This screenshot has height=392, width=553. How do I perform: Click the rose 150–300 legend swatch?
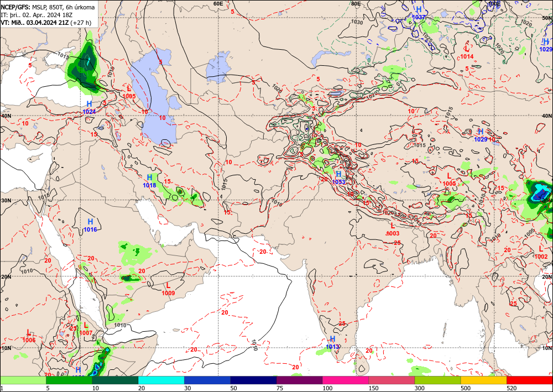tap(392, 380)
